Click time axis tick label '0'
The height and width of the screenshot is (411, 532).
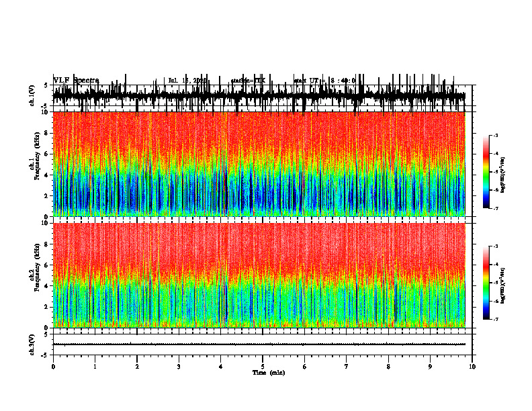53,367
